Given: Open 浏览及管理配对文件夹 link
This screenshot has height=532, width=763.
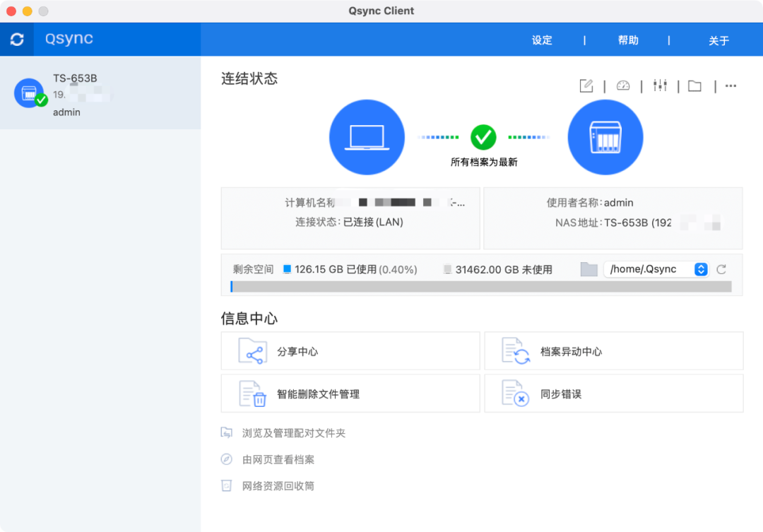Looking at the screenshot, I should tap(293, 432).
